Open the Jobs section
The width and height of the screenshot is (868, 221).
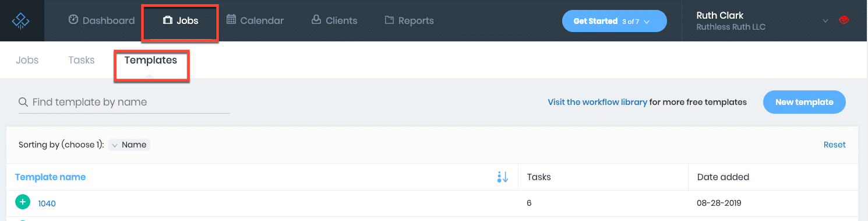[181, 20]
